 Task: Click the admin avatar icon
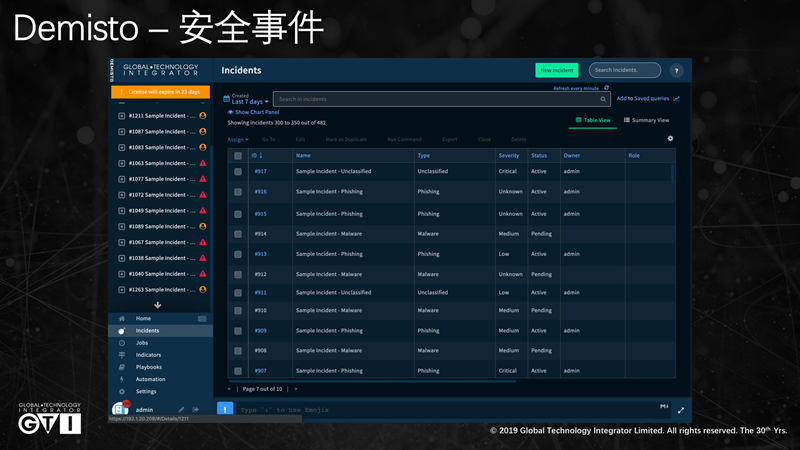click(120, 408)
